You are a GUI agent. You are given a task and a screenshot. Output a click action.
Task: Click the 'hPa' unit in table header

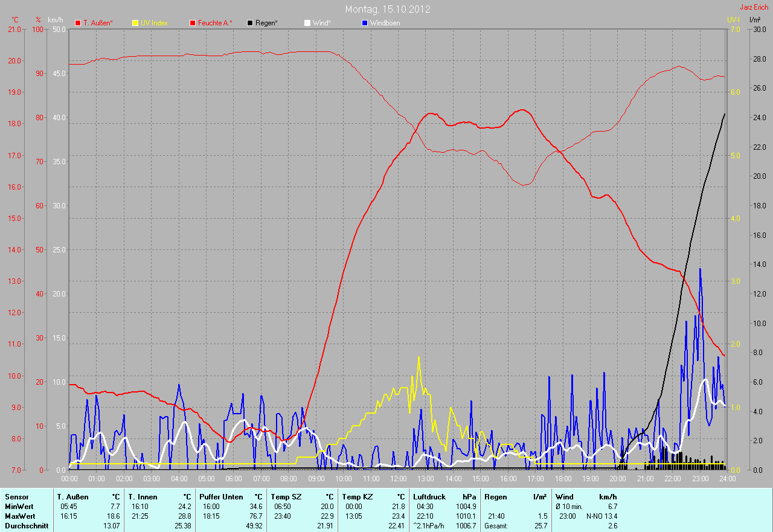(x=469, y=496)
